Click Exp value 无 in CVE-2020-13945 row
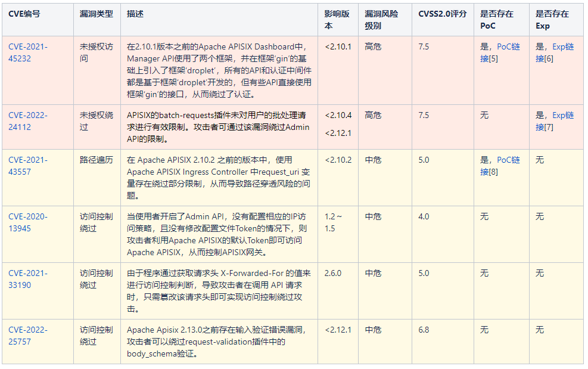Image resolution: width=588 pixels, height=369 pixels. 540,217
